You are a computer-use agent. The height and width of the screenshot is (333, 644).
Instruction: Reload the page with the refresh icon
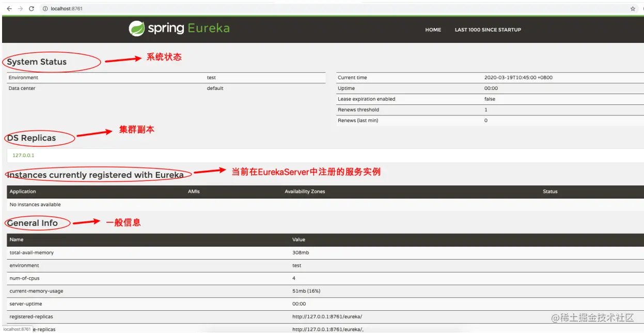pos(32,9)
